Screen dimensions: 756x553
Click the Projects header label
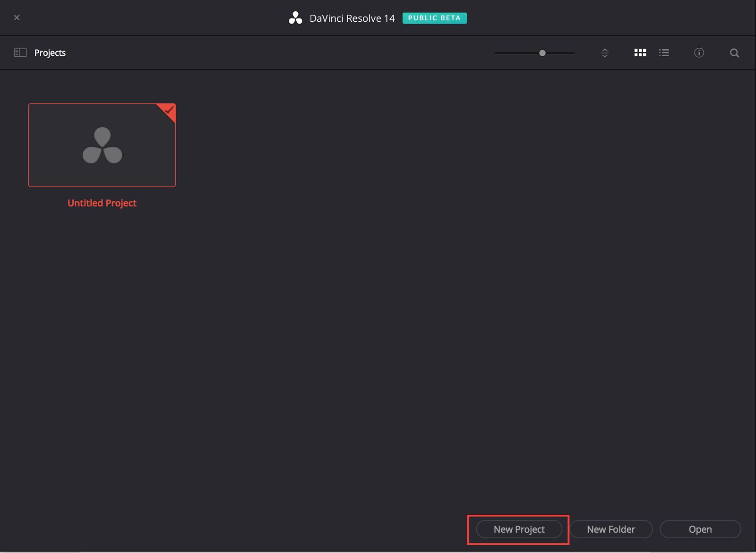point(50,52)
